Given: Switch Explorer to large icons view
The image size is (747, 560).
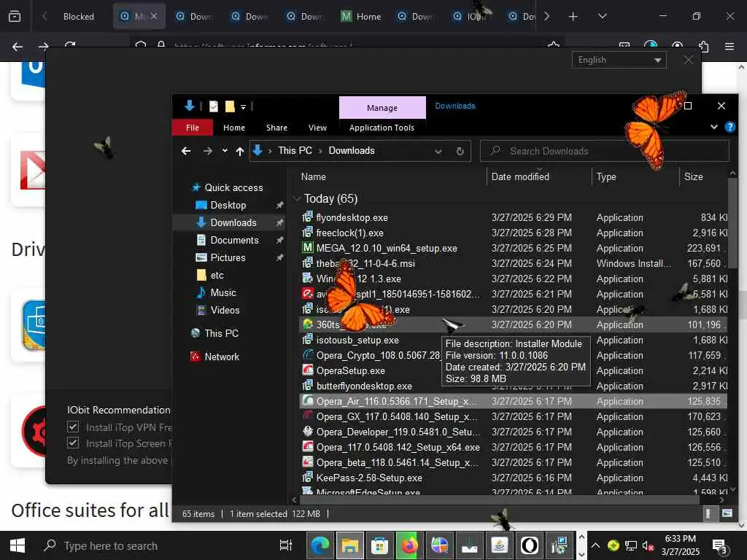Looking at the screenshot, I should tap(727, 513).
